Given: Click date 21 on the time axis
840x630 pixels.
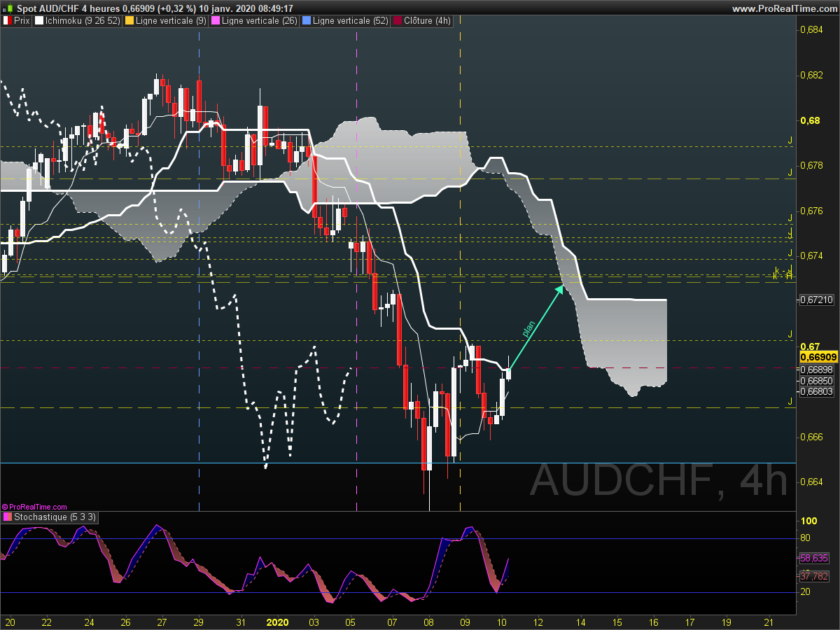Looking at the screenshot, I should coord(769,622).
